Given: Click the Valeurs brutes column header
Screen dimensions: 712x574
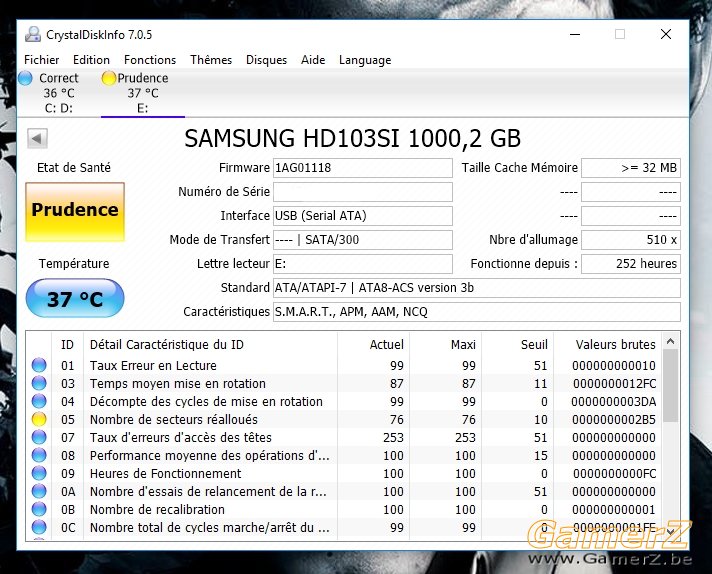Looking at the screenshot, I should (x=608, y=345).
